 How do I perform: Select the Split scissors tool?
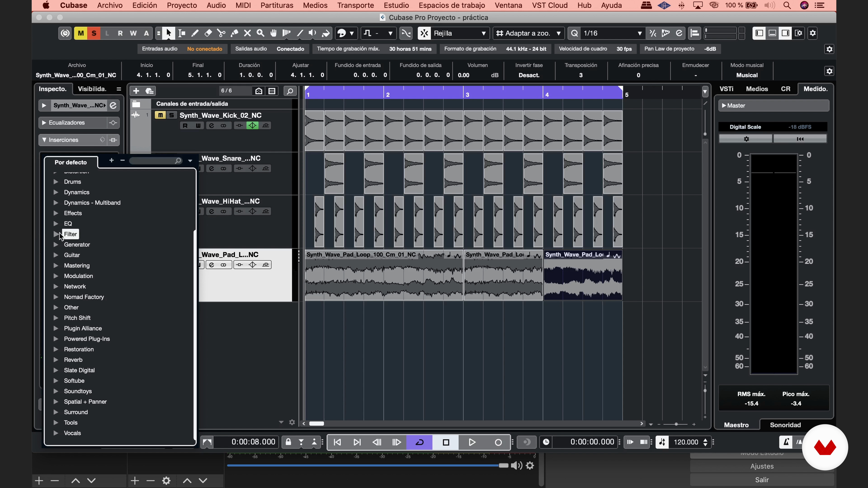click(x=221, y=33)
